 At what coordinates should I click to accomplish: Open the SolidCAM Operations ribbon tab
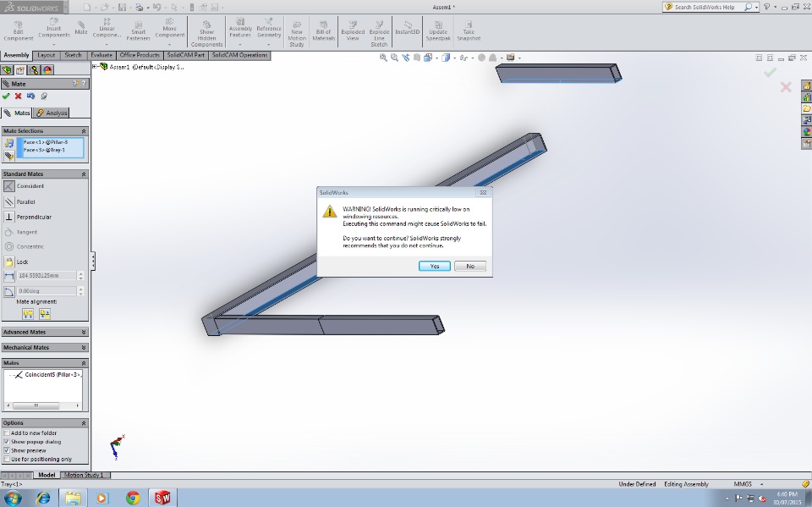(239, 55)
